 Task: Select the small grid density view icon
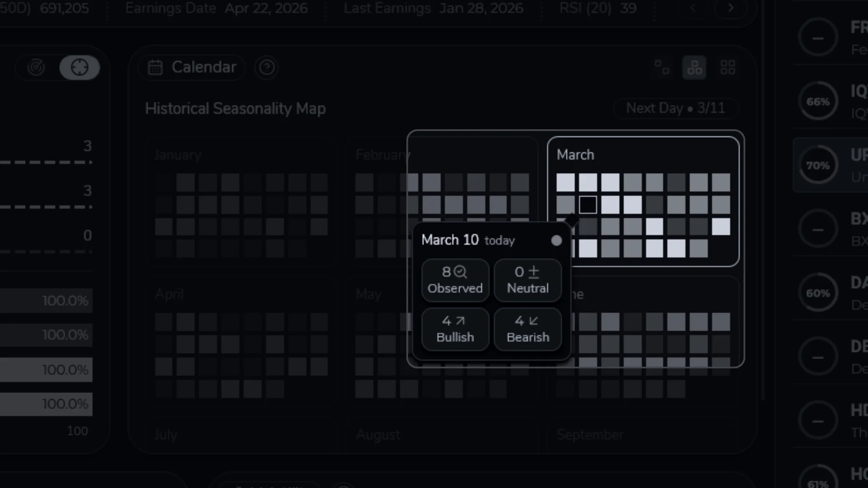coord(661,67)
